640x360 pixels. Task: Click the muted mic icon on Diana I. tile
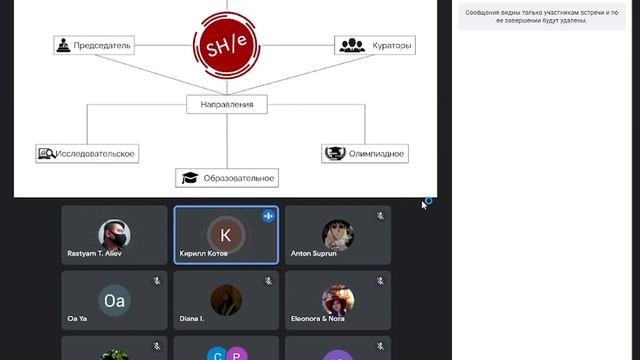coord(268,281)
